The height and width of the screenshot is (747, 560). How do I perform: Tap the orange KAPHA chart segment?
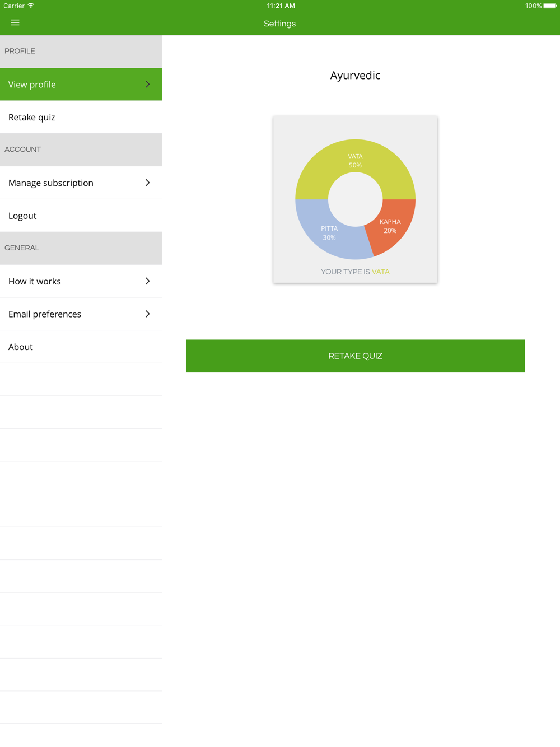point(392,225)
